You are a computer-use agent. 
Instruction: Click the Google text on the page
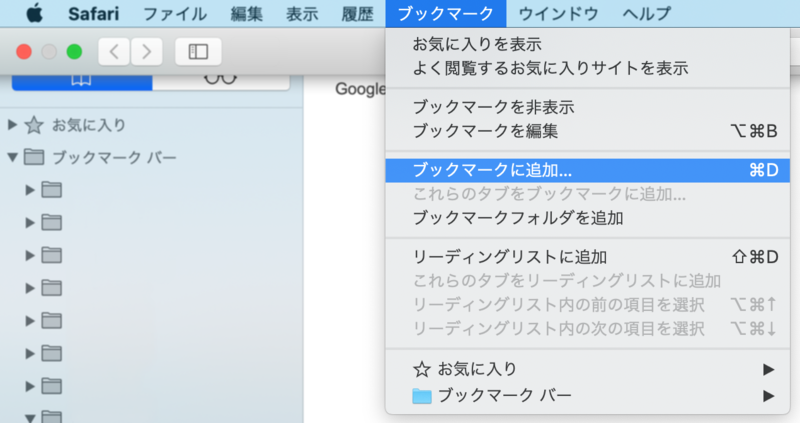360,89
